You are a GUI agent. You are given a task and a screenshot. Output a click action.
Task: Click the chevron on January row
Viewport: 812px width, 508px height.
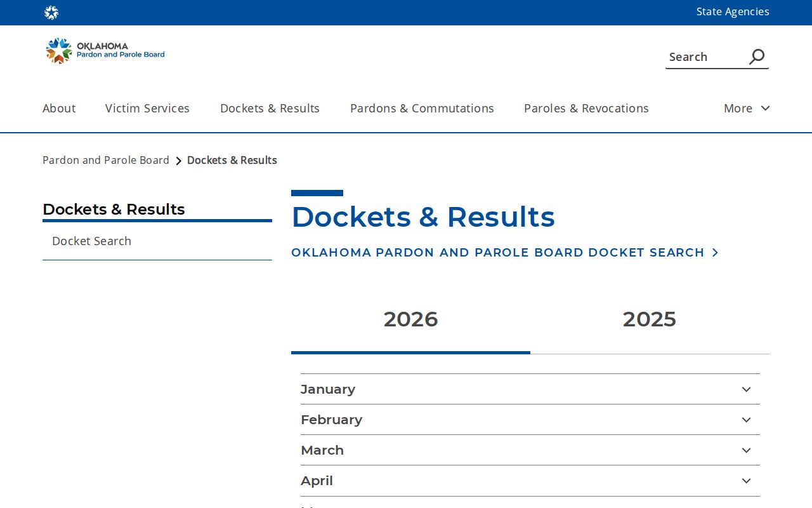click(x=747, y=389)
